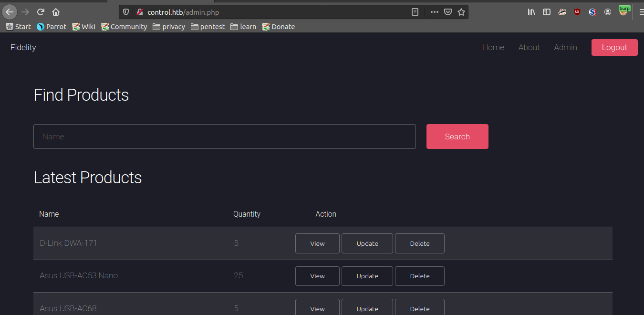
Task: Click the product Name search field
Action: click(x=224, y=136)
